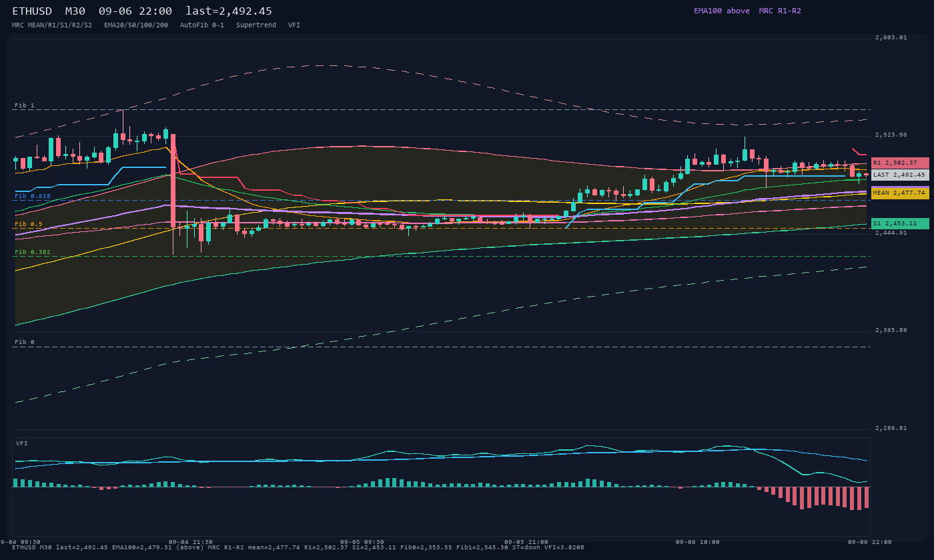The height and width of the screenshot is (560, 934).
Task: Click the ETHUSD symbol title
Action: (32, 11)
